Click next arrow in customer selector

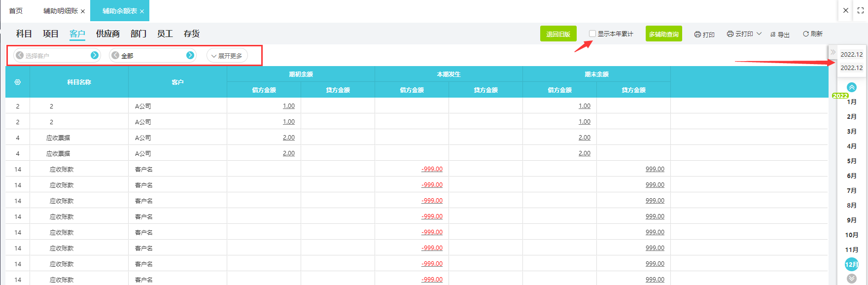coord(95,55)
